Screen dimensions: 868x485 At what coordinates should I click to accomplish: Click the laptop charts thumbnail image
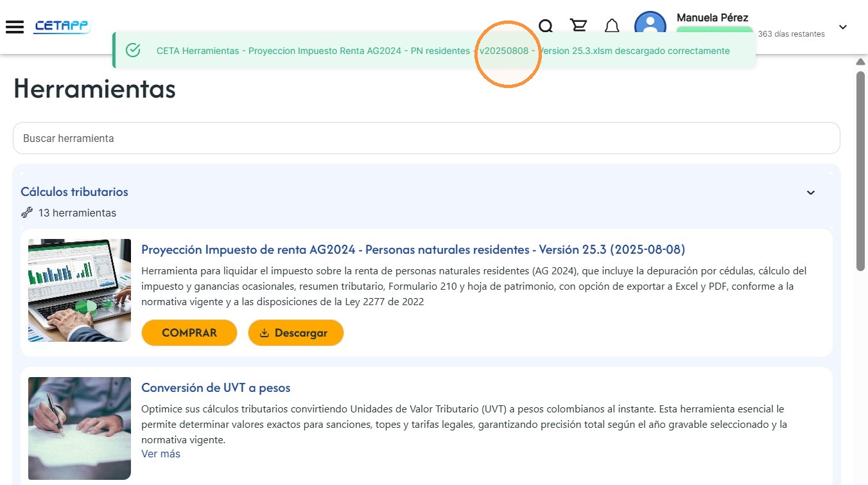tap(80, 290)
